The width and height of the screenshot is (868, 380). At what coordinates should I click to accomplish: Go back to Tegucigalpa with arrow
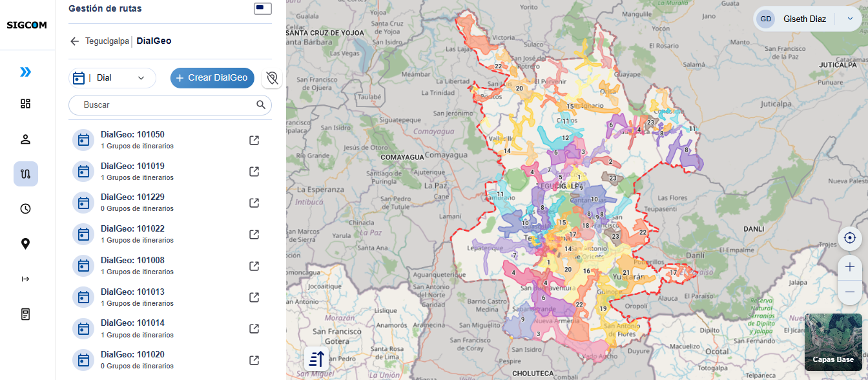(x=75, y=41)
